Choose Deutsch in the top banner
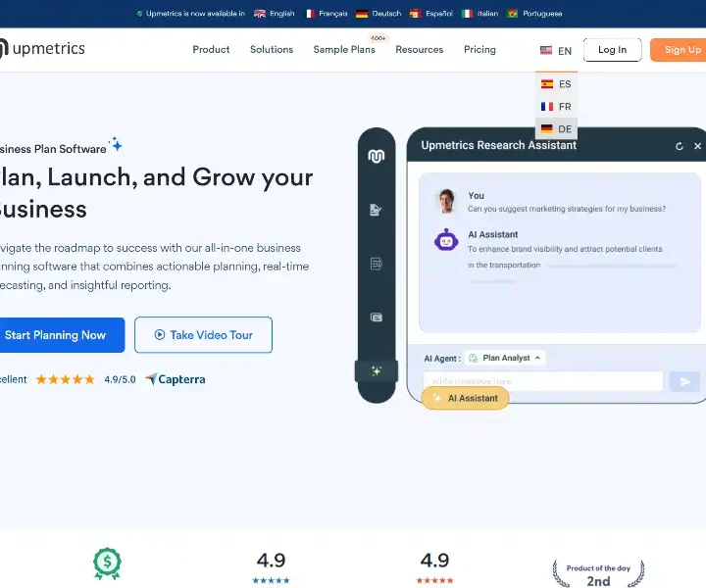706x588 pixels. 378,14
